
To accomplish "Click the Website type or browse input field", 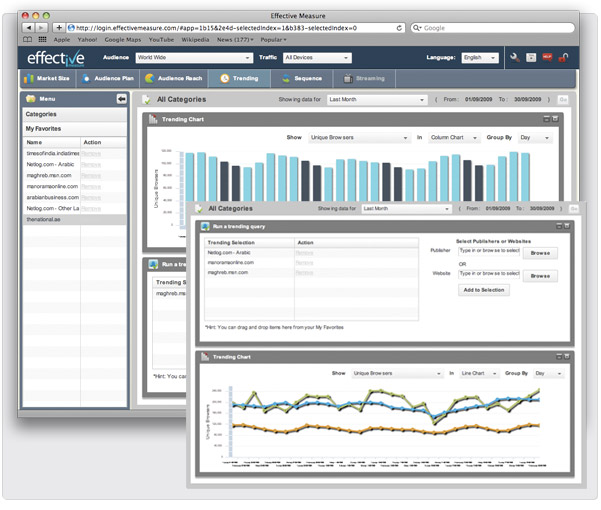I will pos(489,273).
